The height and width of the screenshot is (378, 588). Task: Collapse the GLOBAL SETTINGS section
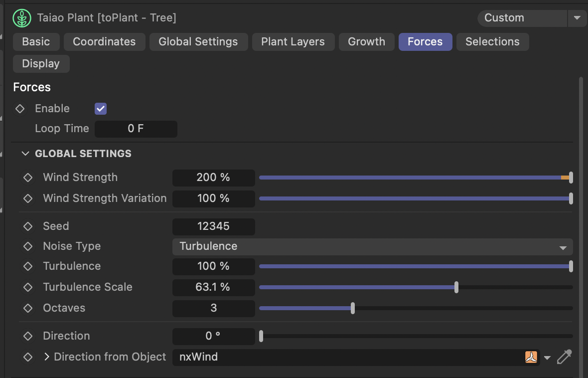(25, 154)
